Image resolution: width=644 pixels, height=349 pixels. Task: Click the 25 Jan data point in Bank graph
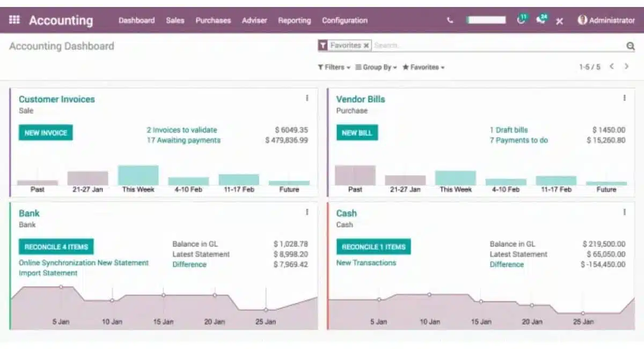coord(266,310)
